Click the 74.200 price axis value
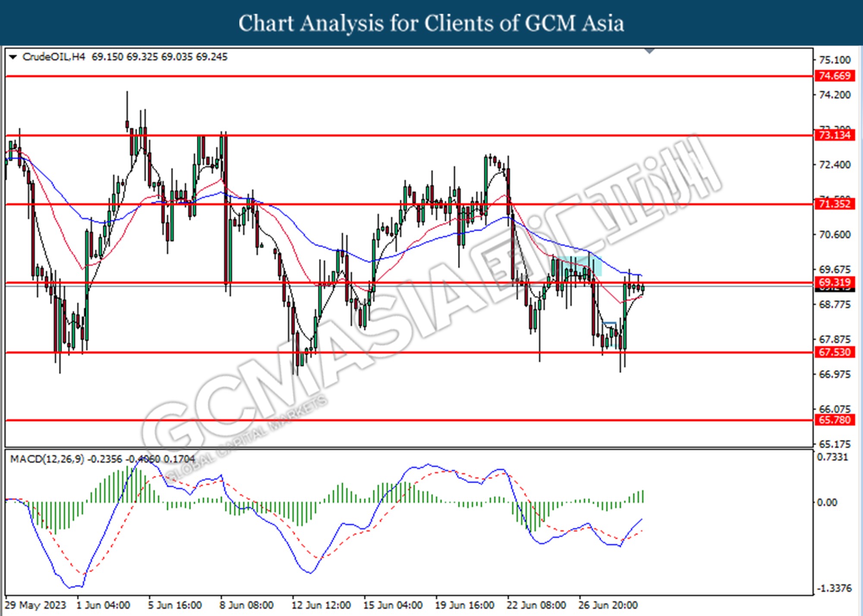This screenshot has width=863, height=616. (835, 94)
